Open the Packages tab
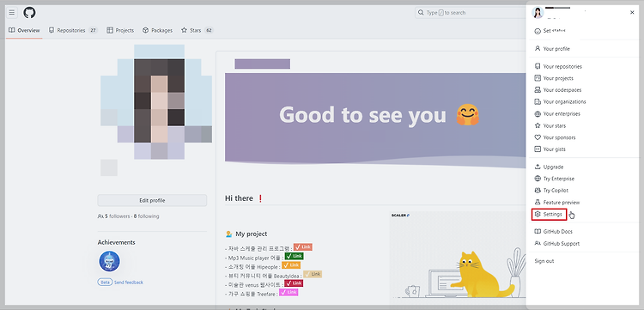The width and height of the screenshot is (644, 310). 158,30
